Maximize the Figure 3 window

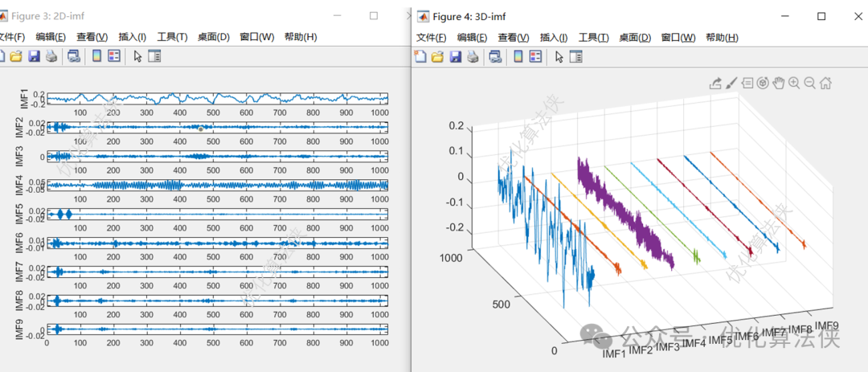pyautogui.click(x=374, y=16)
